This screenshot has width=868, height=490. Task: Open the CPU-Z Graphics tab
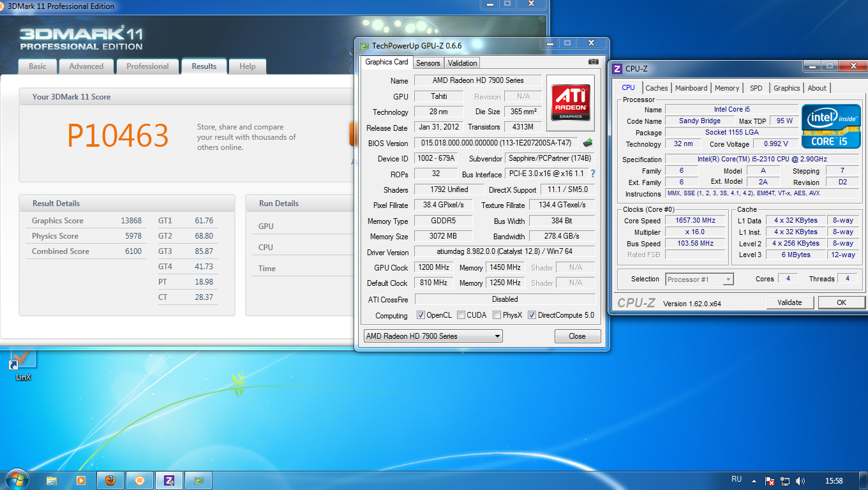click(x=786, y=88)
